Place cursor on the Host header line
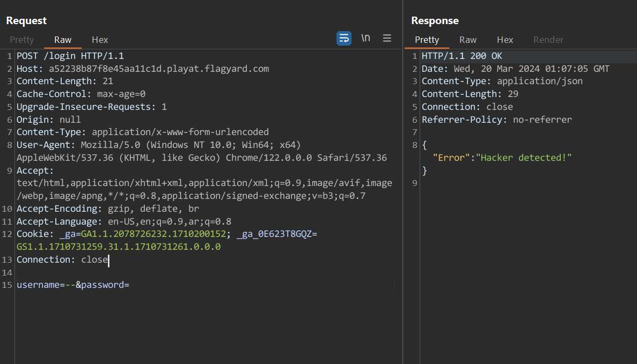Viewport: 637px width, 364px height. 142,69
